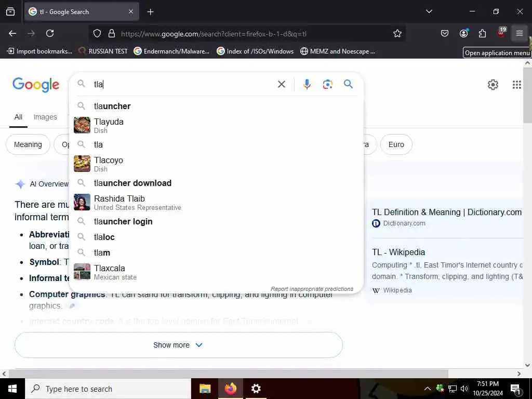Open the Firefox account icon
This screenshot has height=399, width=532.
coord(463,33)
